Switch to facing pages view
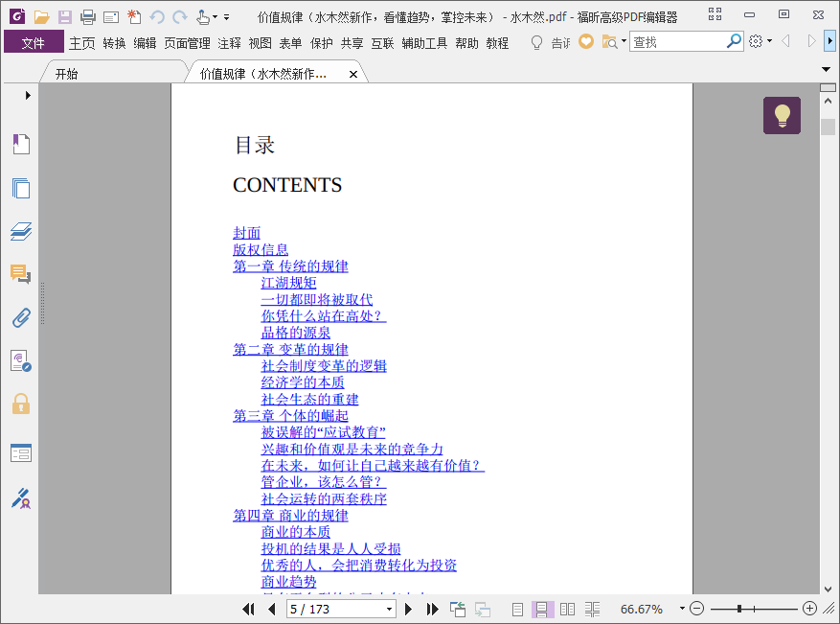840x624 pixels. click(567, 609)
